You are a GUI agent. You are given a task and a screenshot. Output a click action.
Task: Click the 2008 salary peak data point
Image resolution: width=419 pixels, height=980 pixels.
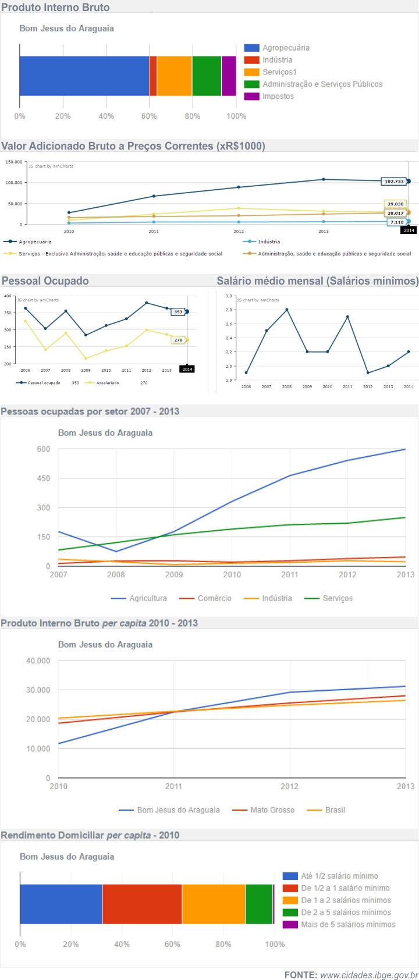point(287,310)
